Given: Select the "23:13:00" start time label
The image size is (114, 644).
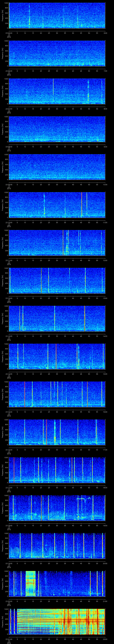Looking at the screenshot, I should tap(9, 336).
